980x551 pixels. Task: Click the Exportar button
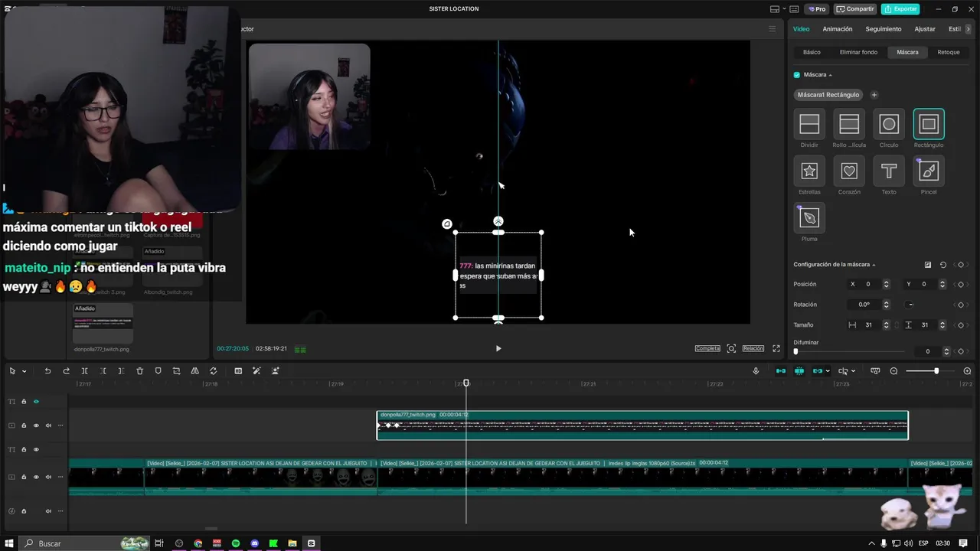pyautogui.click(x=900, y=9)
